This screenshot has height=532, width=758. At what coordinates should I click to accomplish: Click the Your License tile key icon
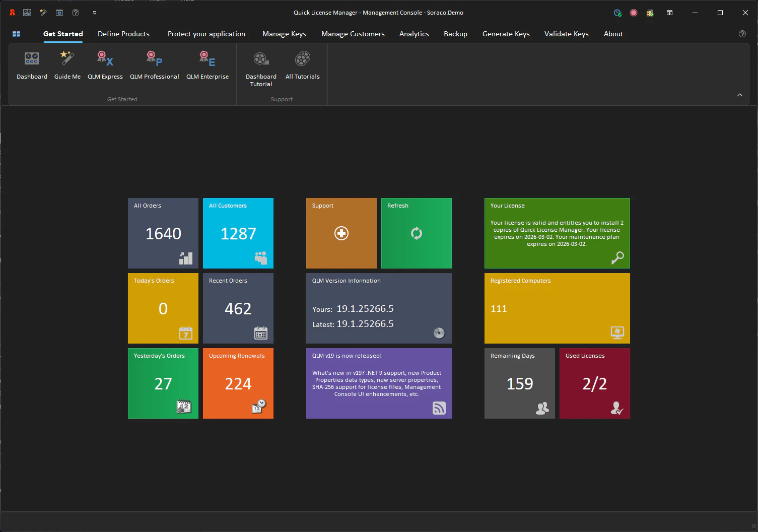[617, 257]
